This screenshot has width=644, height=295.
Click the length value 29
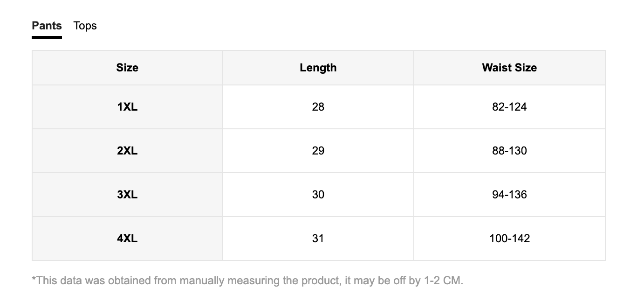[x=318, y=151]
